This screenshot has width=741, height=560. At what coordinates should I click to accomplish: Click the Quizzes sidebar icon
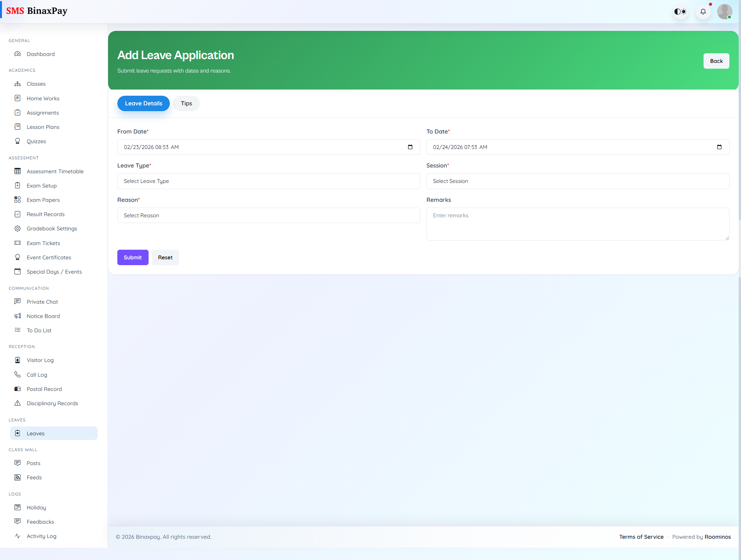[18, 141]
